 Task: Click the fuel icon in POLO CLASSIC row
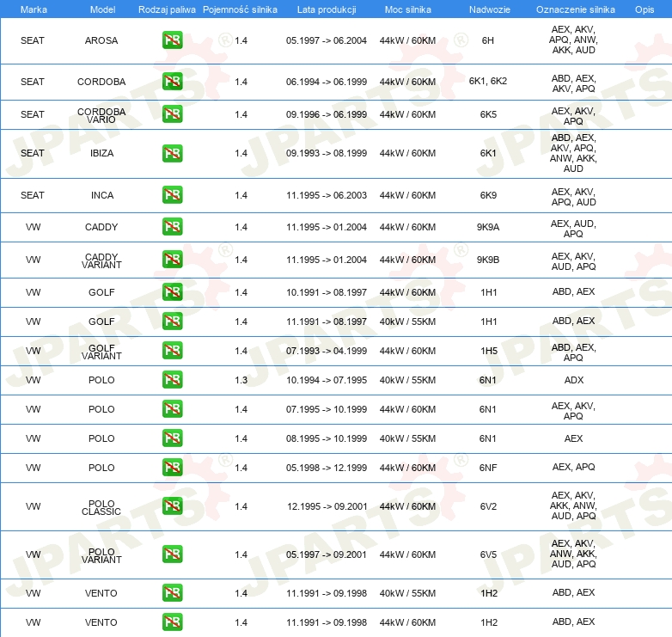click(172, 506)
